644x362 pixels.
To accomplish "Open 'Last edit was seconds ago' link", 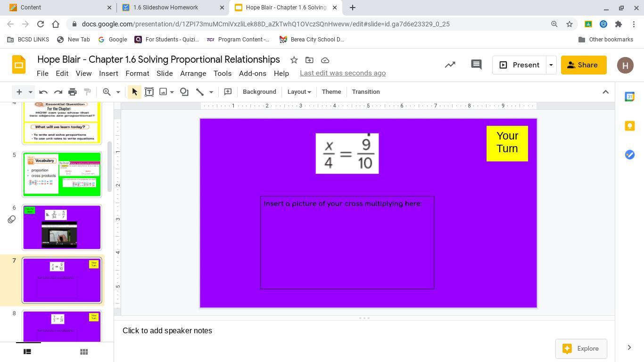I will click(343, 73).
